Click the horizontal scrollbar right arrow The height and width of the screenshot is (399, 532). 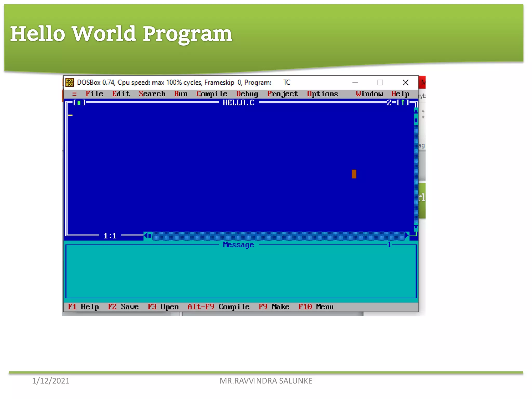pyautogui.click(x=407, y=236)
